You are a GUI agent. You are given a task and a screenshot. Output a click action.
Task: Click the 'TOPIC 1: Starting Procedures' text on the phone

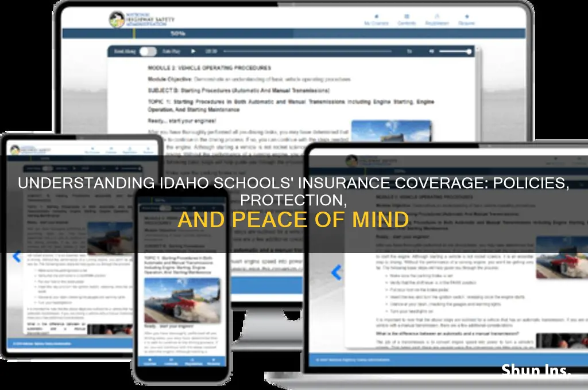click(x=179, y=265)
